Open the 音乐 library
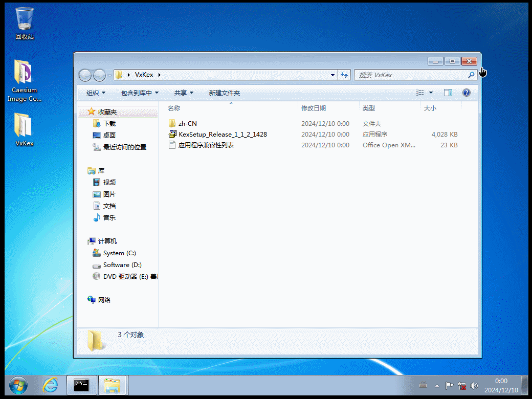The height and width of the screenshot is (399, 532). point(109,217)
